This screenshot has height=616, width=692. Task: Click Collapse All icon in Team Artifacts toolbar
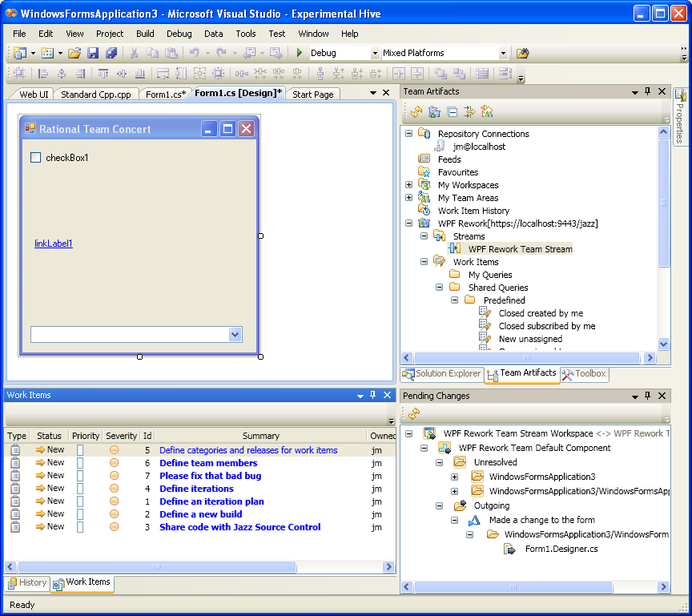[452, 112]
